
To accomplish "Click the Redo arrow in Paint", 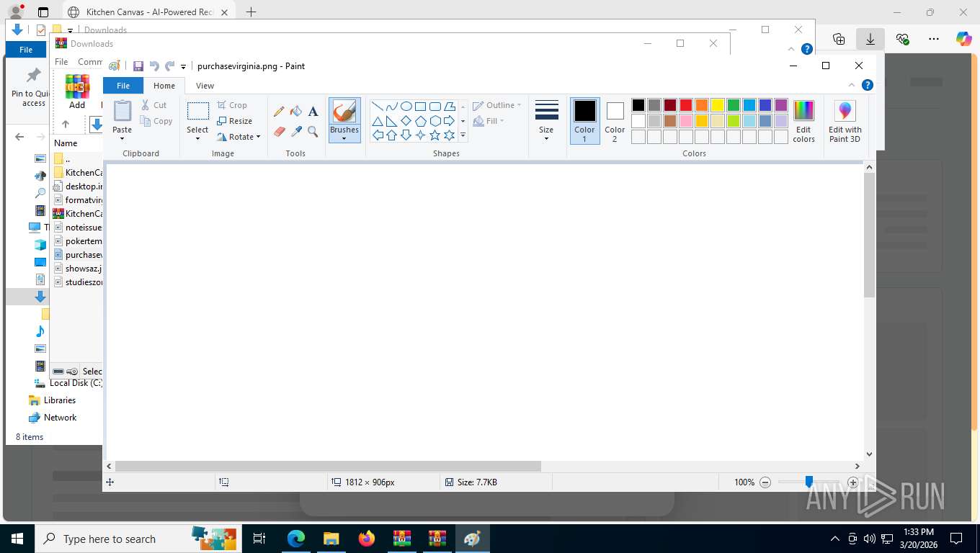I will tap(170, 66).
